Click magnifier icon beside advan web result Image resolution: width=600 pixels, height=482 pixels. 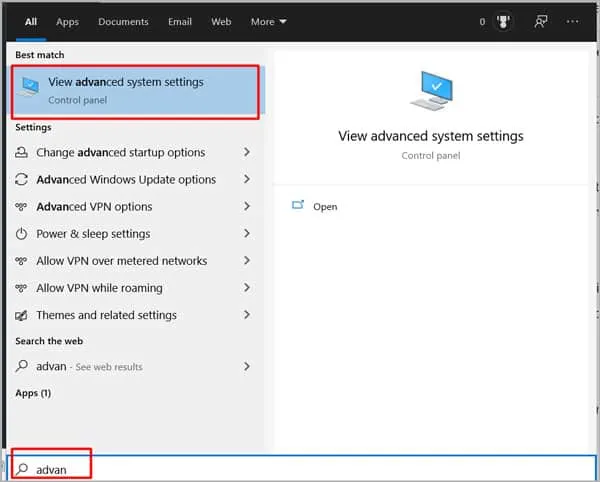click(x=21, y=366)
